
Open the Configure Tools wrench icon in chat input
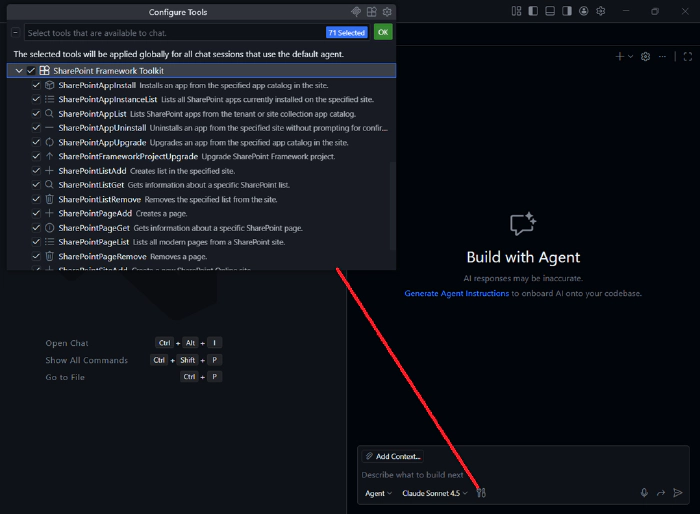click(481, 493)
